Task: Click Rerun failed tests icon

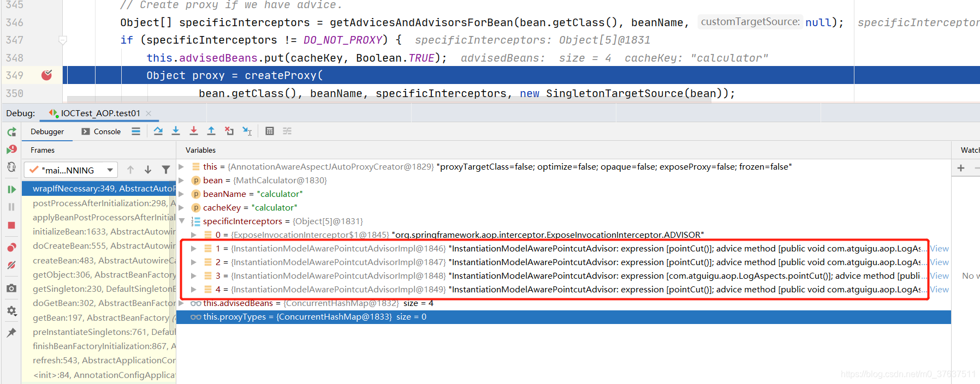Action: point(11,149)
